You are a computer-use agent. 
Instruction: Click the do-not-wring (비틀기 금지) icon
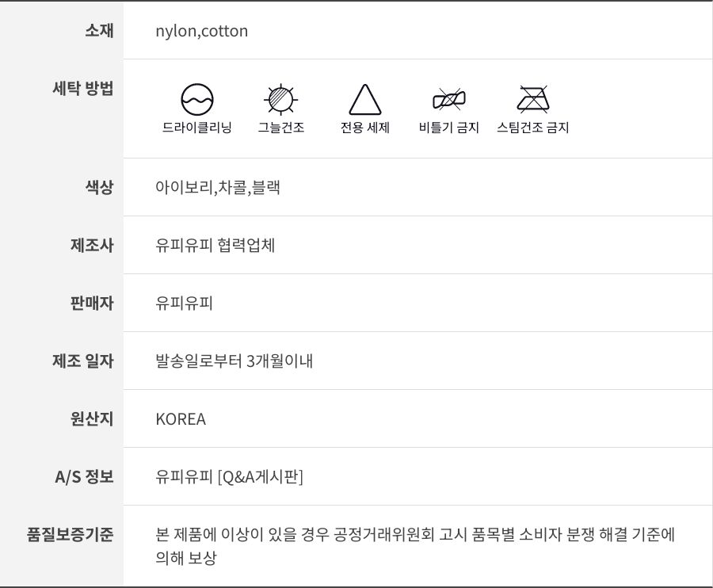coord(449,99)
